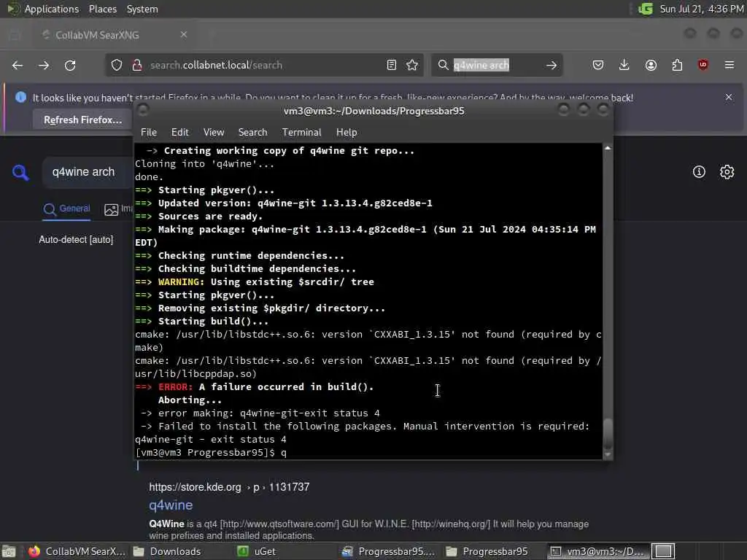Image resolution: width=747 pixels, height=560 pixels.
Task: Open the terminal File menu
Action: pyautogui.click(x=149, y=133)
